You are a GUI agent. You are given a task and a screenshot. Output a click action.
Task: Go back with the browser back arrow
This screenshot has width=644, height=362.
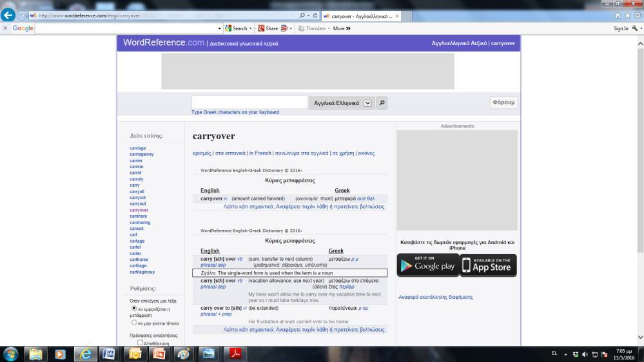(x=8, y=15)
